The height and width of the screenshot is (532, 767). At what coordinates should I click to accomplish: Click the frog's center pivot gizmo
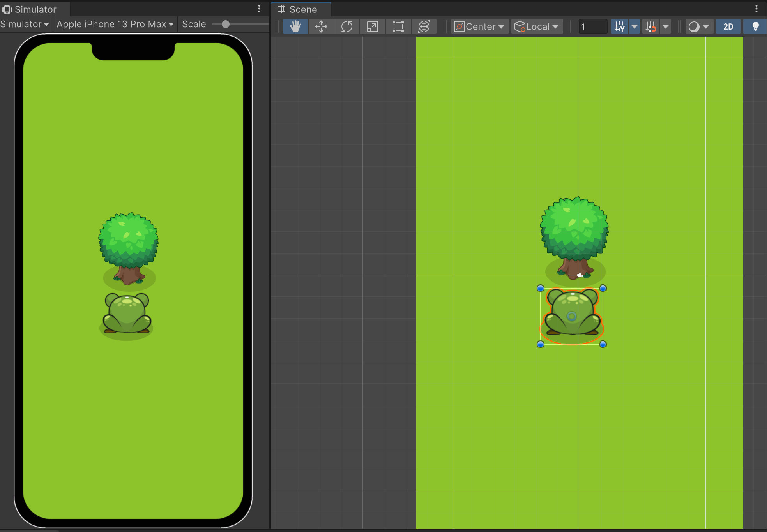pos(572,316)
